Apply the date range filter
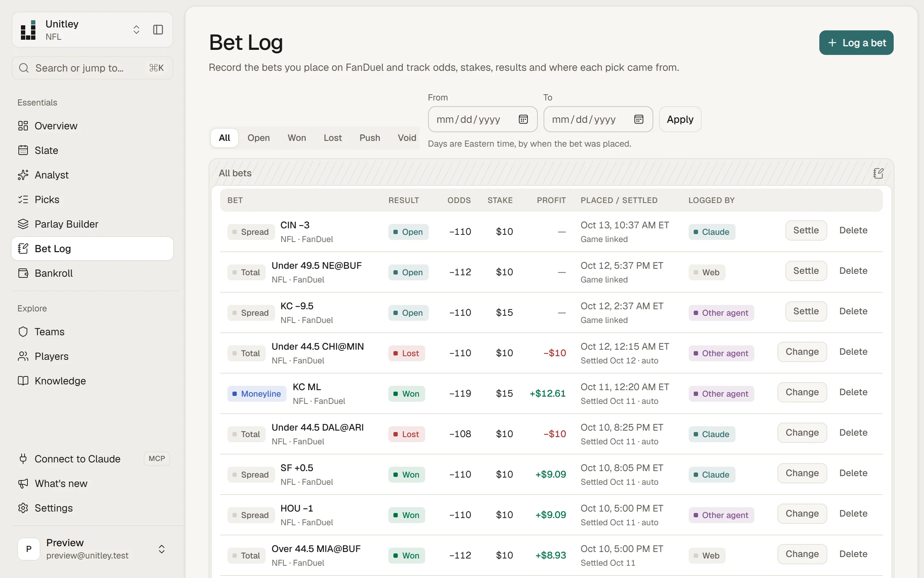Screen dimensions: 924x578 pyautogui.click(x=680, y=119)
